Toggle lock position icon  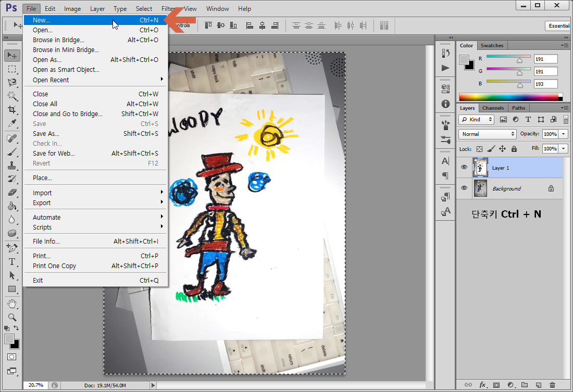503,149
